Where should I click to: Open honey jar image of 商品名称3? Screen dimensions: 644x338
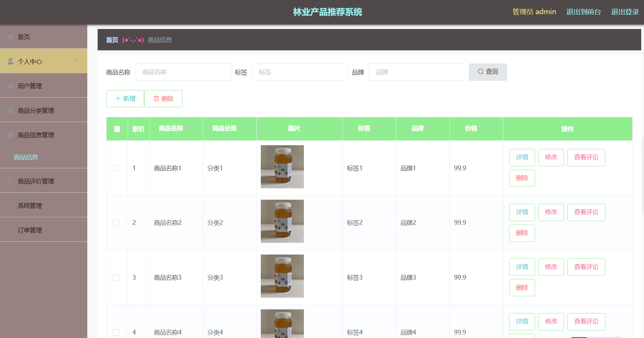[x=282, y=276]
